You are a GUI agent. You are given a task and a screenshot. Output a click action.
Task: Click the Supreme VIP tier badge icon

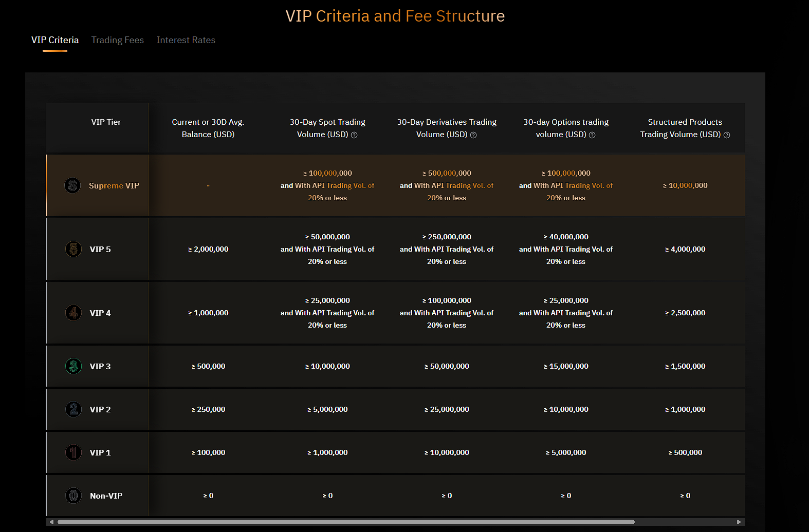click(x=72, y=185)
